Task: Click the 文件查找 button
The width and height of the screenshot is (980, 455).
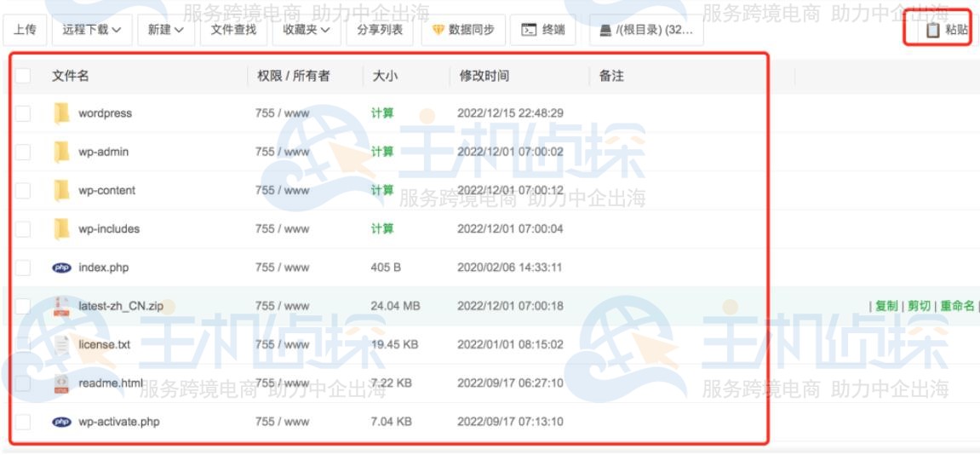Action: [x=233, y=30]
